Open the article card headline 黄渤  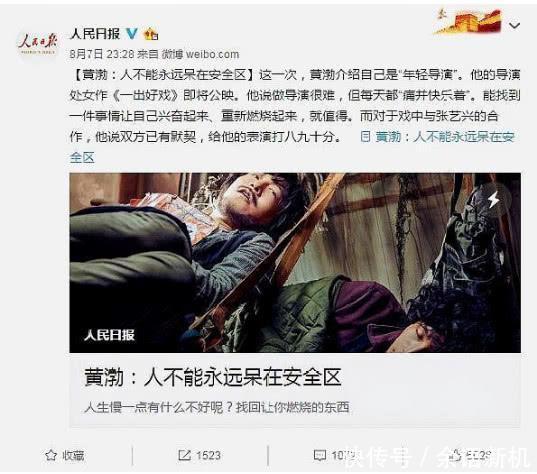point(213,377)
